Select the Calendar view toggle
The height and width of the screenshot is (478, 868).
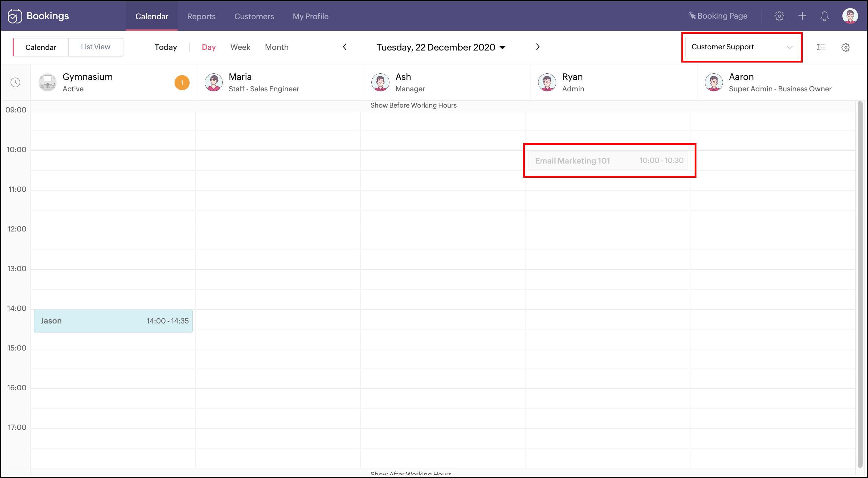[x=41, y=47]
